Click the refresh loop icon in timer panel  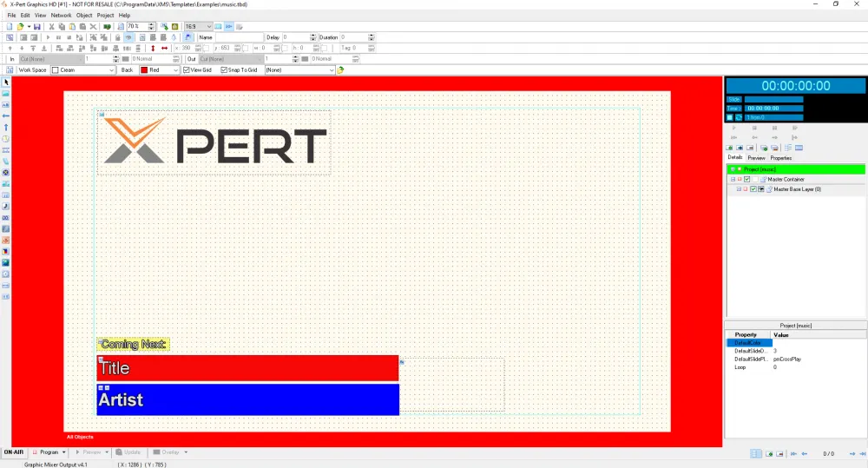tap(739, 117)
